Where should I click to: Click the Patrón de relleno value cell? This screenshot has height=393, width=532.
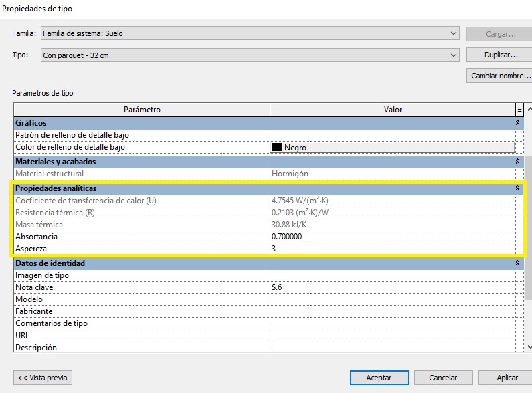392,135
